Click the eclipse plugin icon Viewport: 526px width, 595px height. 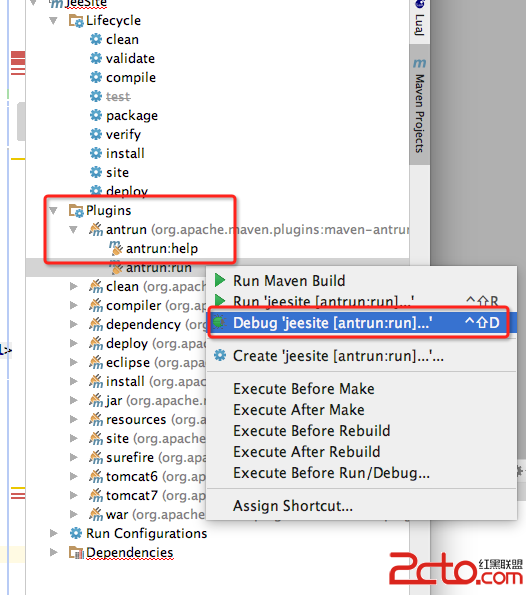pos(96,362)
